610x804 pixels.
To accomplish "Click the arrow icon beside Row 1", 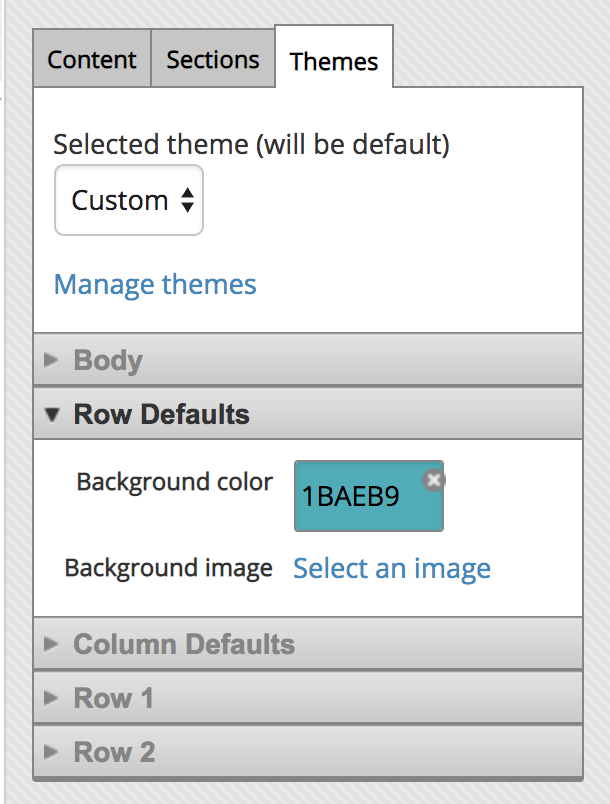I will click(x=51, y=698).
